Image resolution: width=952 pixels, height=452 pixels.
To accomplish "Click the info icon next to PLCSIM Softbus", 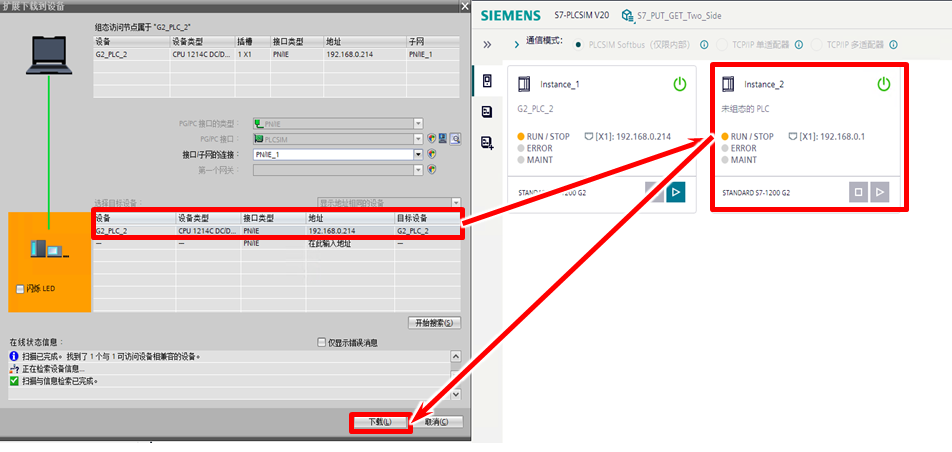I will point(704,44).
